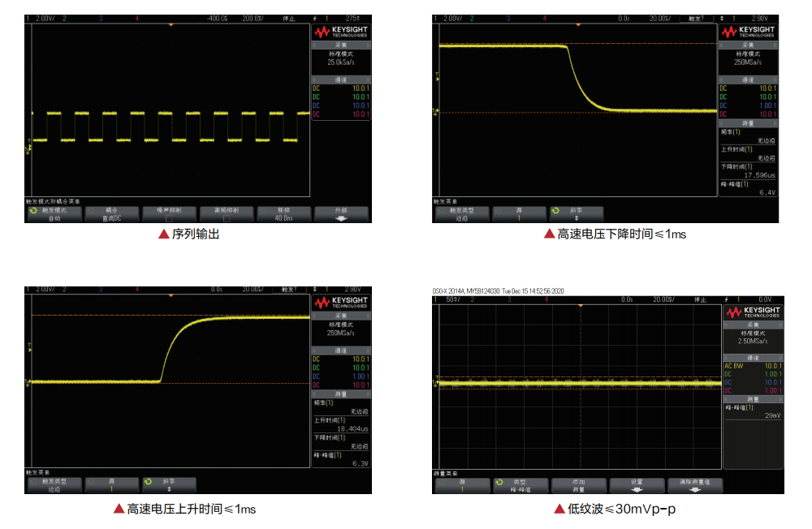
Task: Click Keysight logo in fall time scope
Action: click(748, 32)
